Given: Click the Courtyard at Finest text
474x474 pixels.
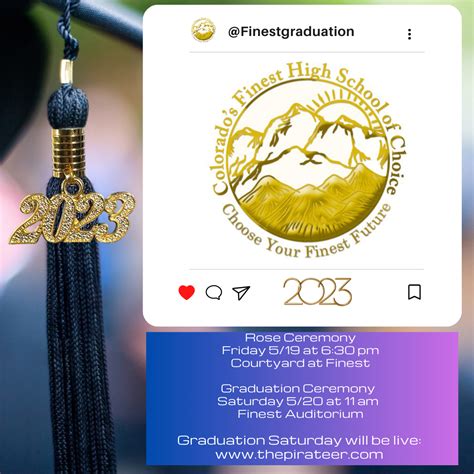Looking at the screenshot, I should point(300,363).
